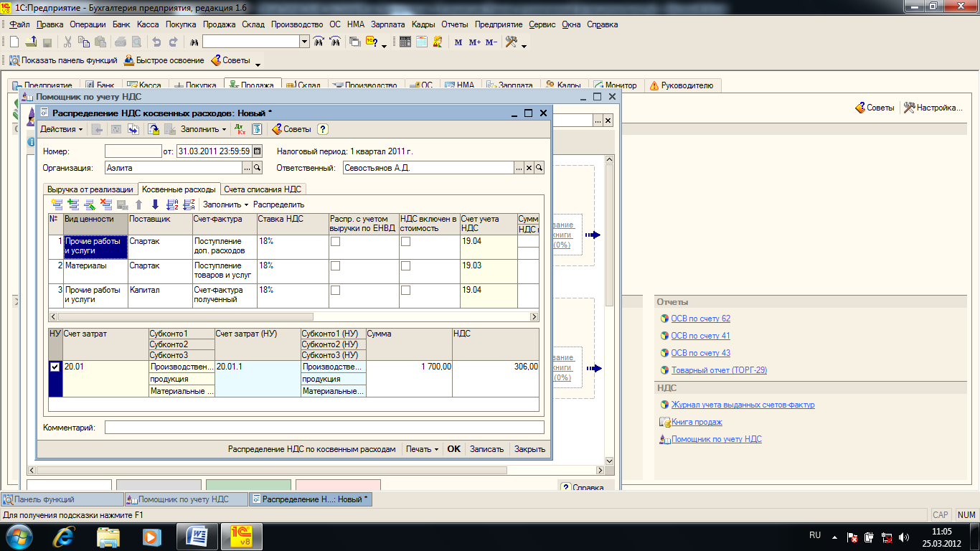Click the M+ memory button

(475, 42)
